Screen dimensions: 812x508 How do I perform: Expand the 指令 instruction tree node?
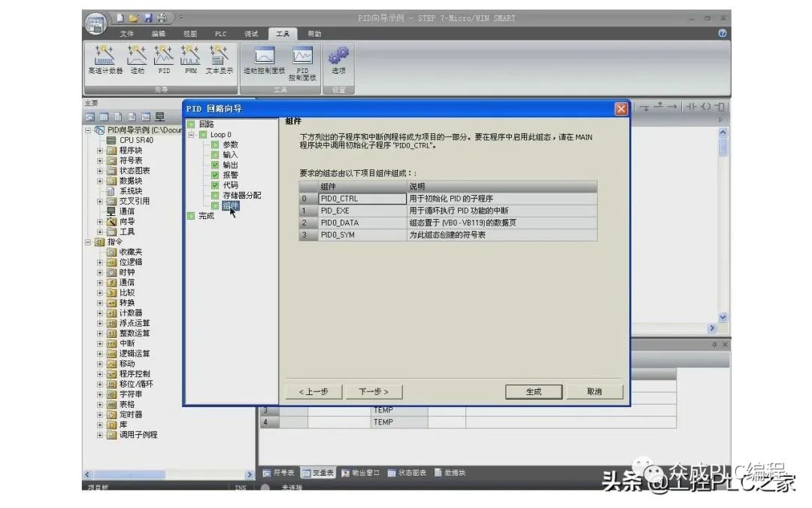(87, 242)
